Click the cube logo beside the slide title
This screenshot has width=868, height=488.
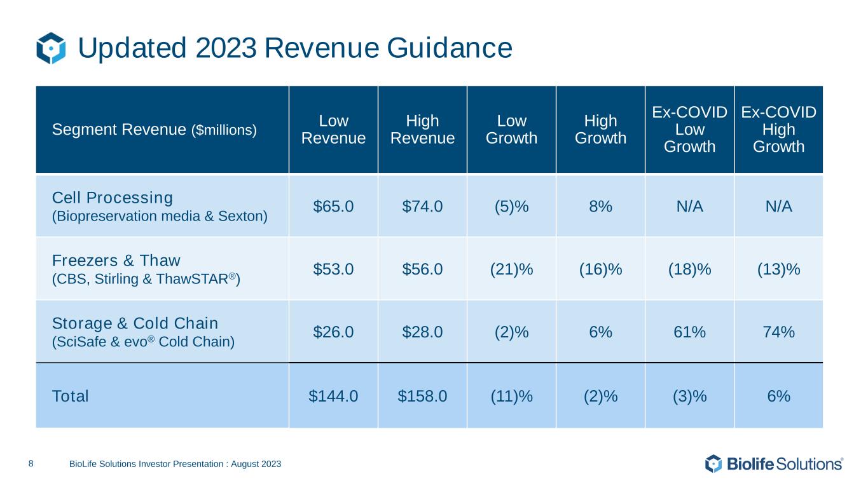(51, 48)
